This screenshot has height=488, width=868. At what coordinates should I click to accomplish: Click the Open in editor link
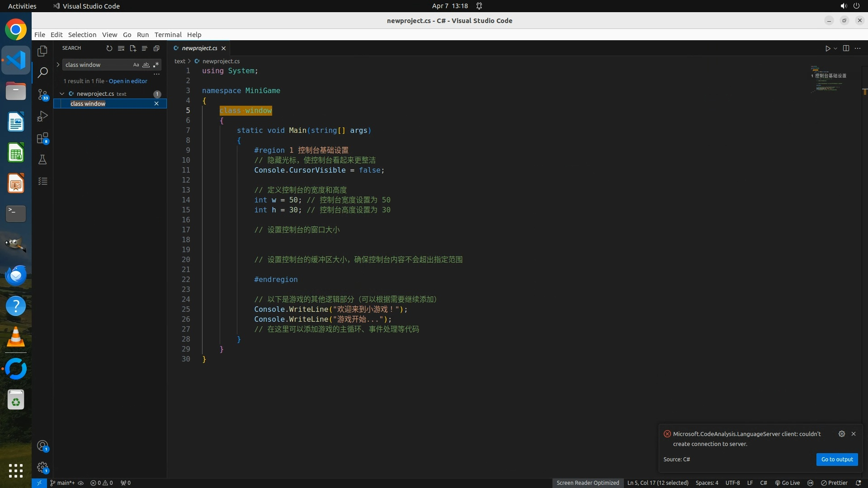(x=128, y=81)
